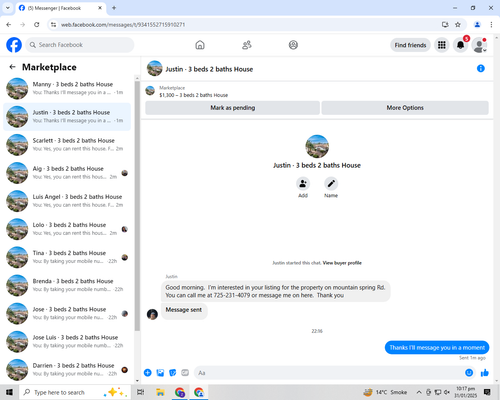Open Lolo's 3 beds 2 baths chat
Image resolution: width=500 pixels, height=400 pixels.
tap(67, 229)
